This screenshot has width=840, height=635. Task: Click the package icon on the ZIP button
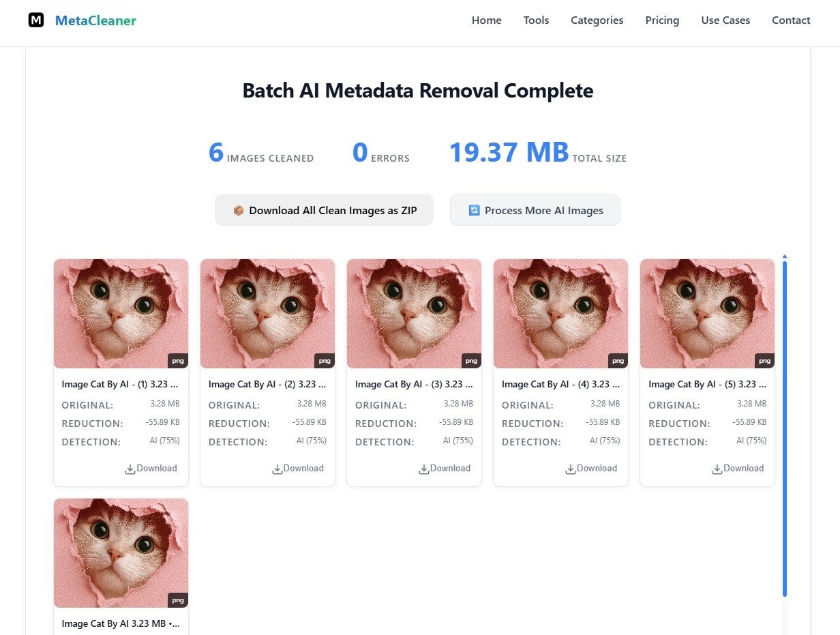pyautogui.click(x=239, y=210)
